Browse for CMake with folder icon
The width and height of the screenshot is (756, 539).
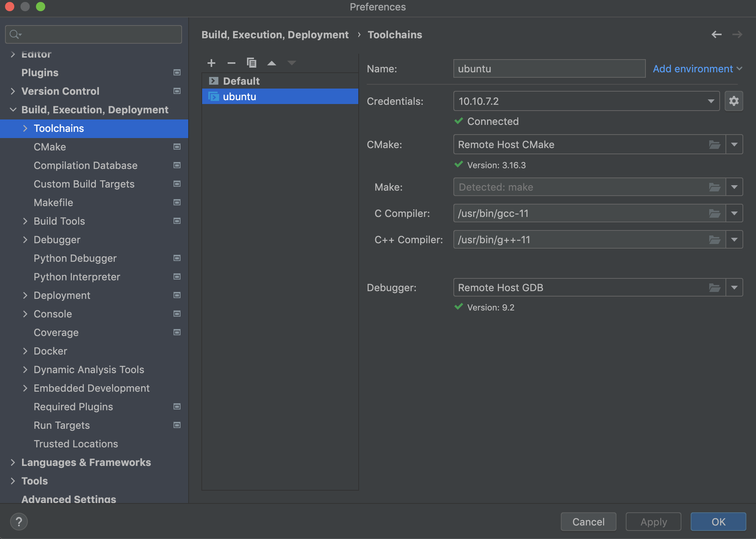point(715,145)
